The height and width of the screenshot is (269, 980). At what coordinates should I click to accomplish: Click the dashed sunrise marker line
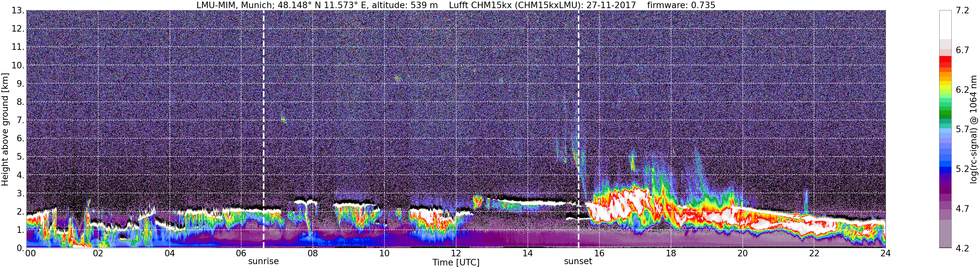[263, 129]
